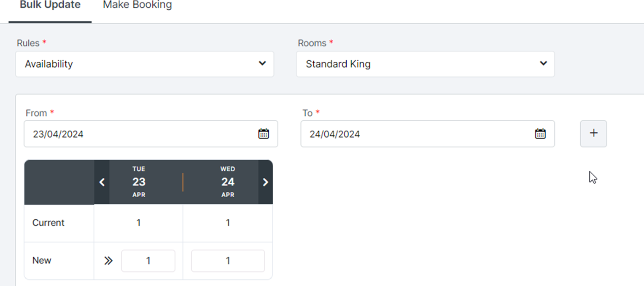The height and width of the screenshot is (286, 644).
Task: Focus New availability input for Tue 23
Action: pyautogui.click(x=148, y=261)
